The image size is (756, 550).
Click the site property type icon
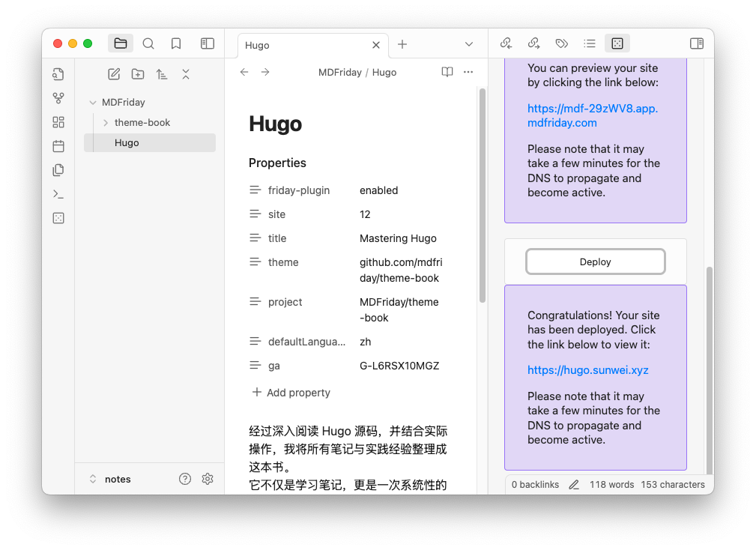[255, 214]
